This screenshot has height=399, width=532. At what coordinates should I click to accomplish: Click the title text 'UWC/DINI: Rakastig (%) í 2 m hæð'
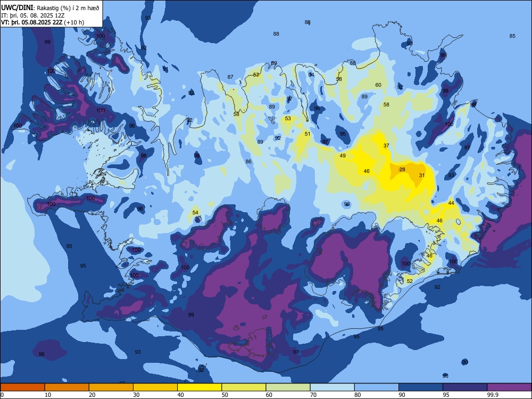point(50,8)
